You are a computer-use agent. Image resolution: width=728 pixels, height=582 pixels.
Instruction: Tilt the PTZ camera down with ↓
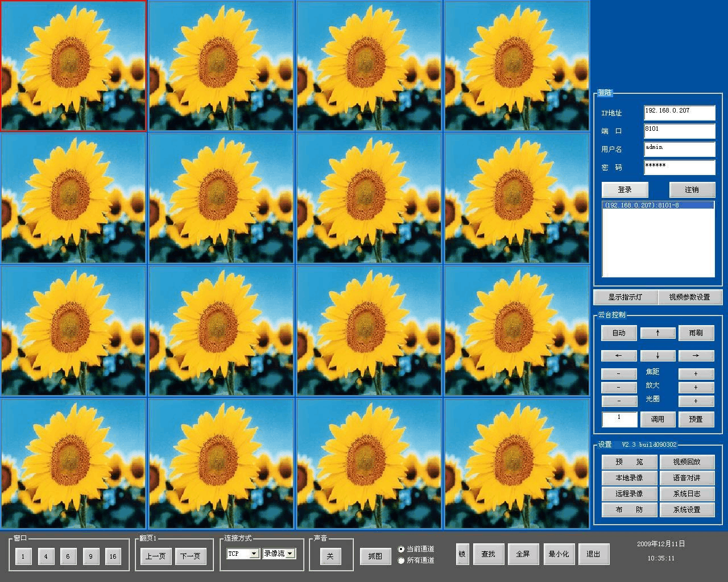(x=657, y=356)
